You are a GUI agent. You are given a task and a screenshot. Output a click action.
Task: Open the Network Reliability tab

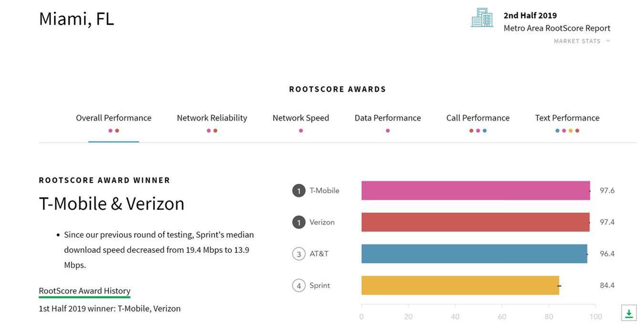(212, 118)
